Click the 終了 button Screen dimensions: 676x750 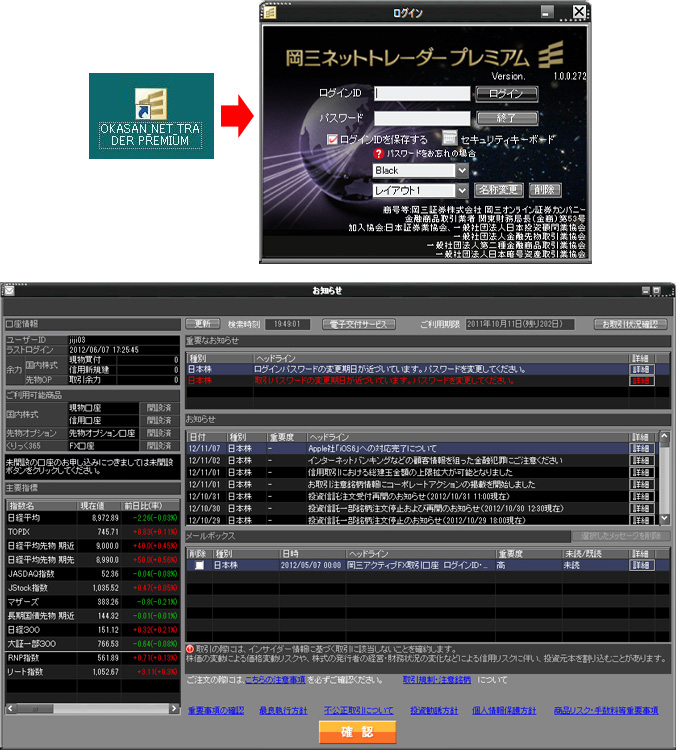(x=507, y=118)
